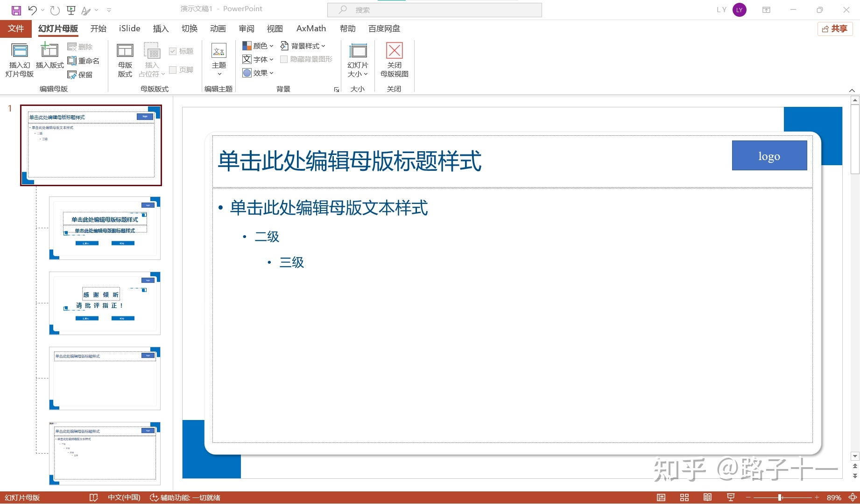Click the first-level body text 单击此处编辑母版文本样式
The height and width of the screenshot is (504, 860).
(x=329, y=208)
